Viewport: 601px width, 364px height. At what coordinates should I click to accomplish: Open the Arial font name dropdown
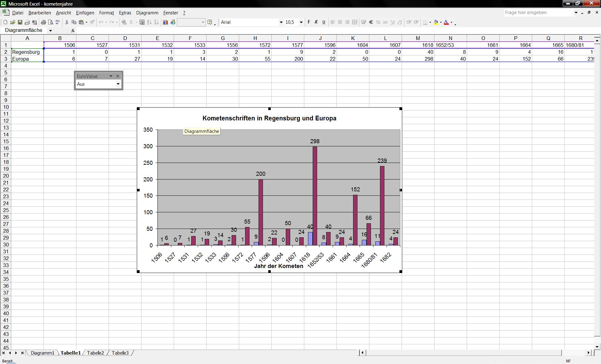[281, 22]
